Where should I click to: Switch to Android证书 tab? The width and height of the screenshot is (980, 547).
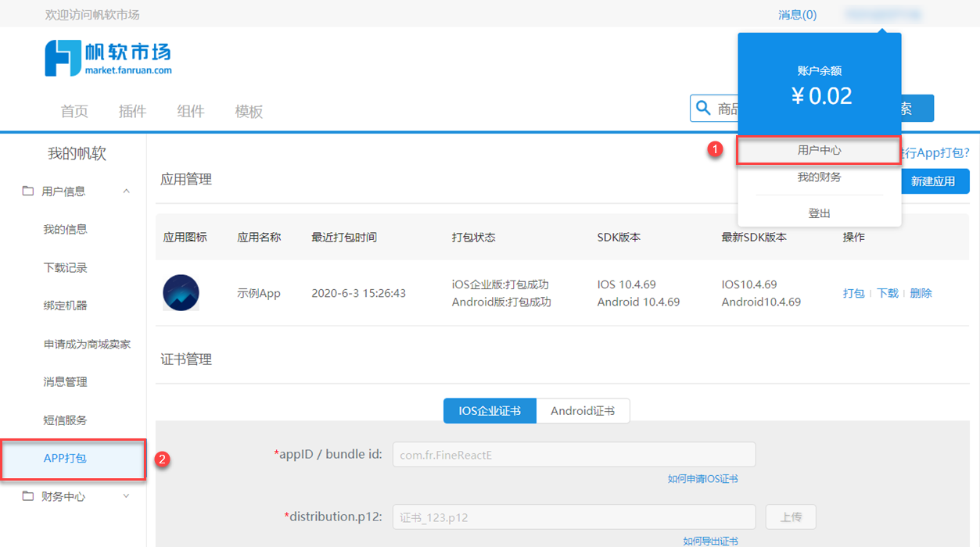click(x=583, y=411)
